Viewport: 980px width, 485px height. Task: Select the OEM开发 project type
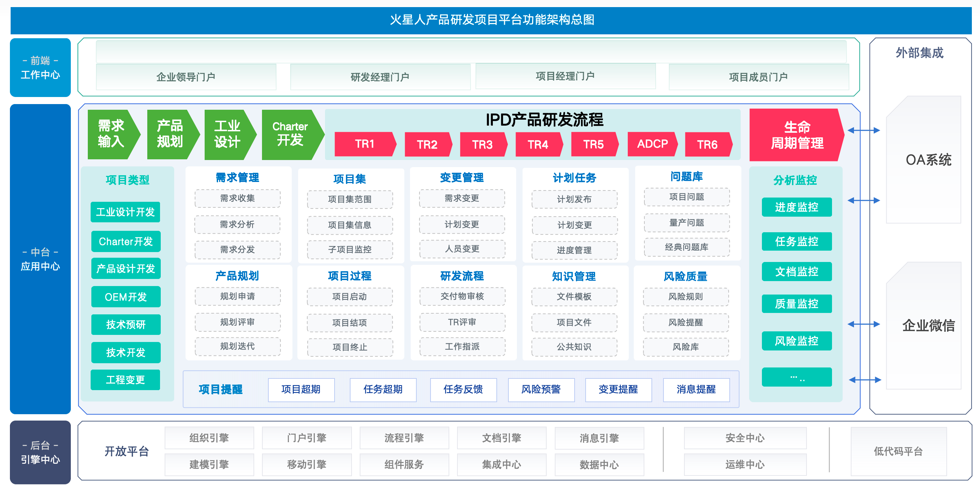point(126,297)
